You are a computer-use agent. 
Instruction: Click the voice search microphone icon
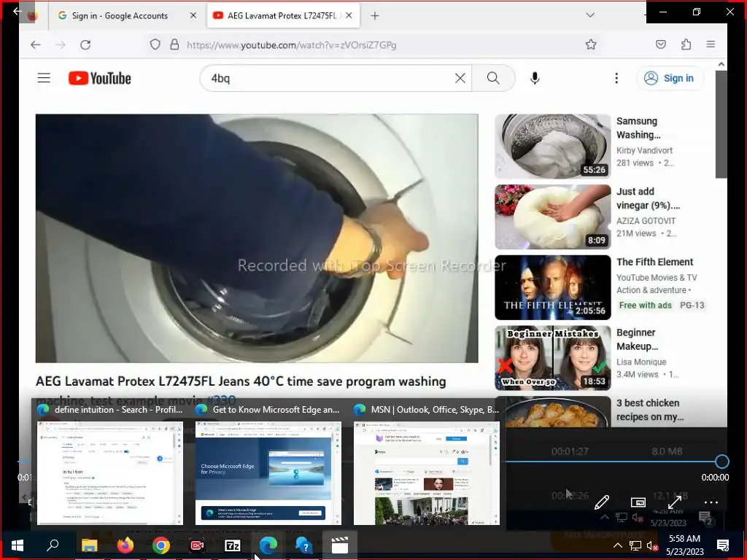click(x=535, y=78)
